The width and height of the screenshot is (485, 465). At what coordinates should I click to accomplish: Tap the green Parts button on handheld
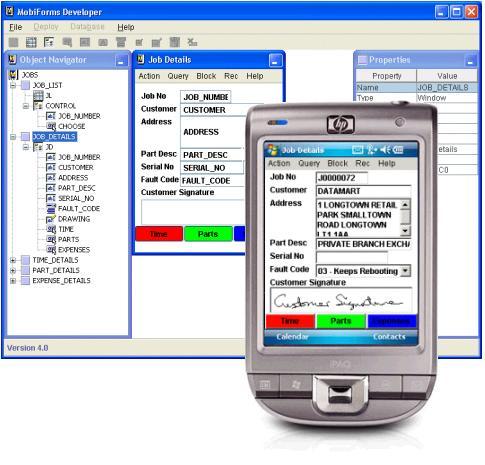341,321
